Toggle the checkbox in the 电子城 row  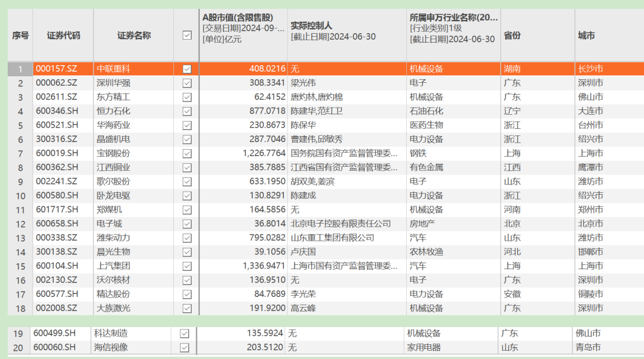[187, 224]
